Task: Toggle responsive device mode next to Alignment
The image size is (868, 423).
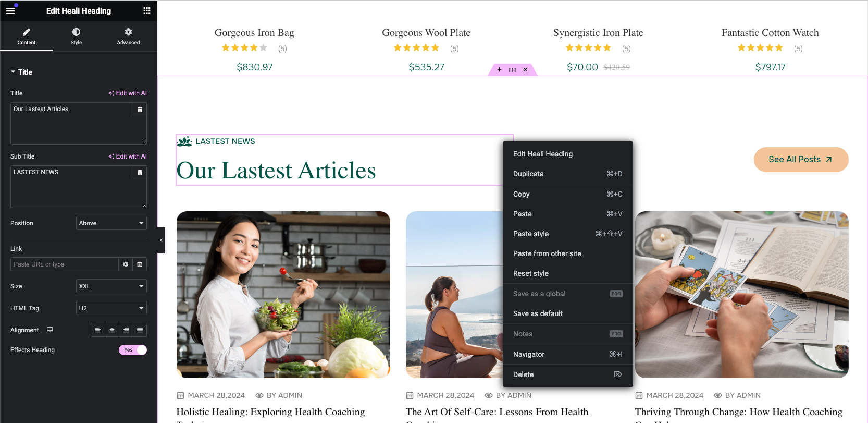Action: pyautogui.click(x=50, y=330)
